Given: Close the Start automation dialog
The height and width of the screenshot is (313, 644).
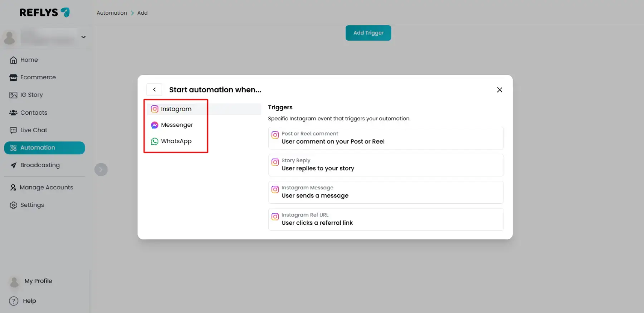Looking at the screenshot, I should click(499, 90).
